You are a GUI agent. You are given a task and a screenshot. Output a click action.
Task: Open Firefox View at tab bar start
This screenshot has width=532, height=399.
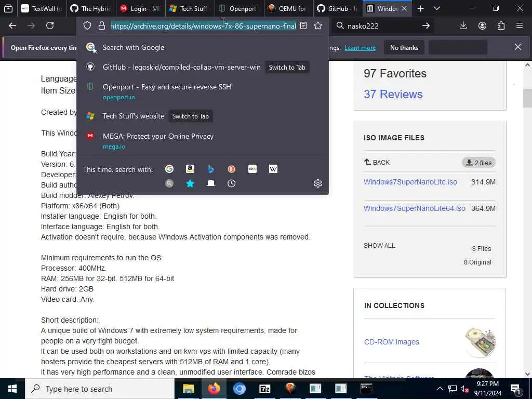(x=8, y=8)
